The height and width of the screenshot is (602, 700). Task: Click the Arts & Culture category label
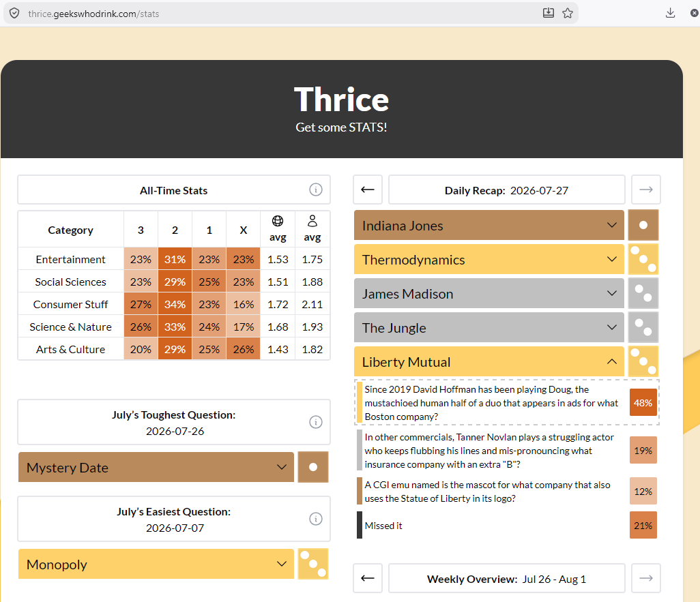pos(70,350)
